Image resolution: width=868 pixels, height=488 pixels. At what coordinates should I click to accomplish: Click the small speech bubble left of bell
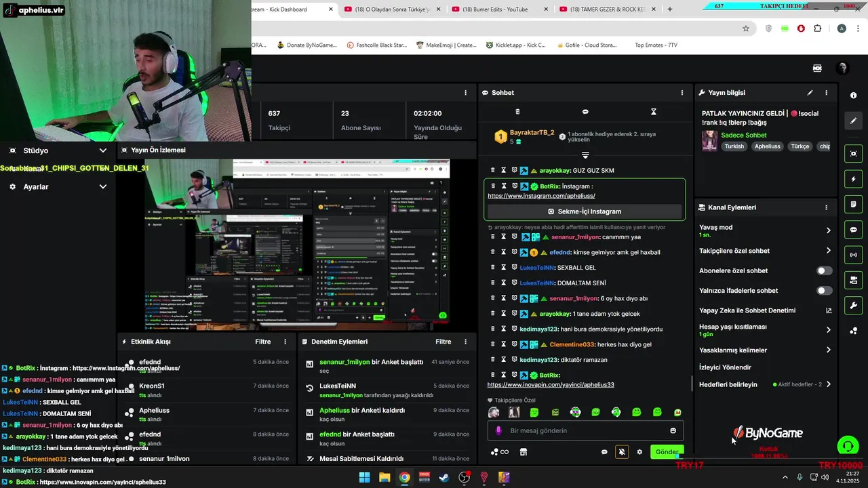(x=604, y=452)
